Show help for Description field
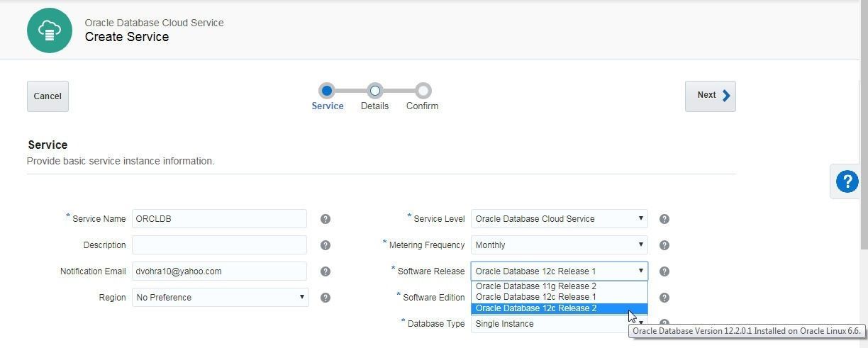Viewport: 868px width, 348px height. pos(325,245)
